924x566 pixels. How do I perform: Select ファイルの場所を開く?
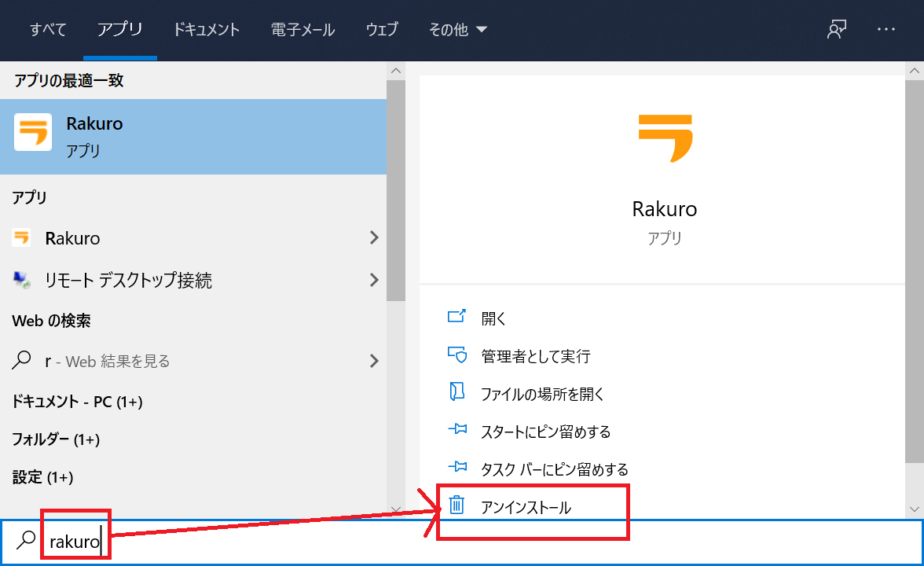click(543, 394)
